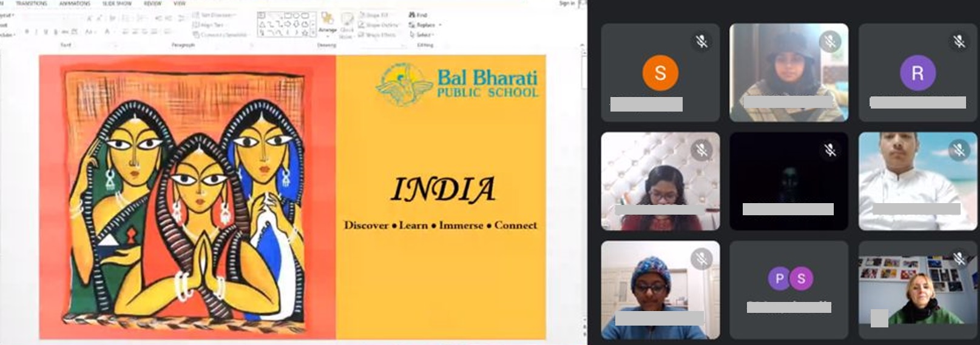Open the Text Direction menu
The width and height of the screenshot is (980, 345).
tap(215, 15)
